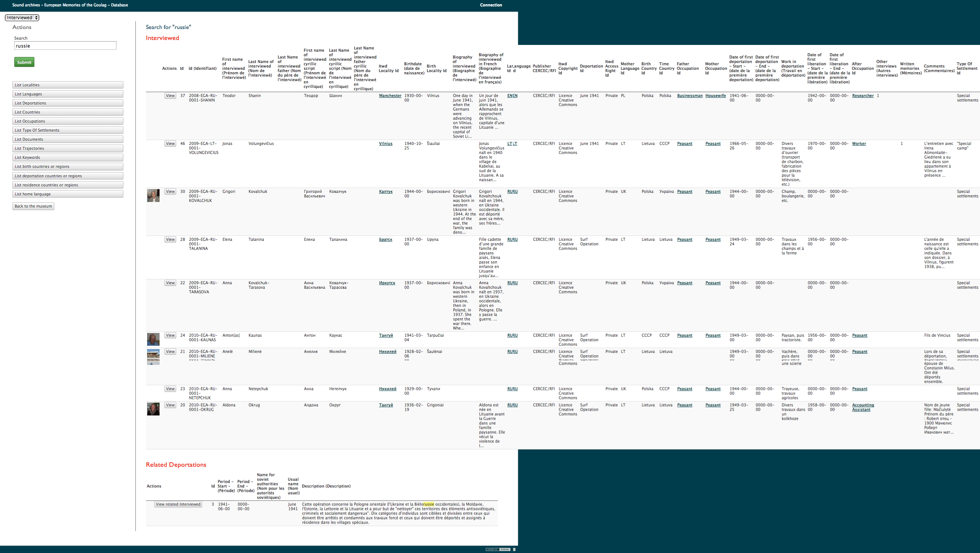Image resolution: width=980 pixels, height=553 pixels.
Task: Click Grigori Kovalchuk's photo thumbnail
Action: (x=153, y=196)
